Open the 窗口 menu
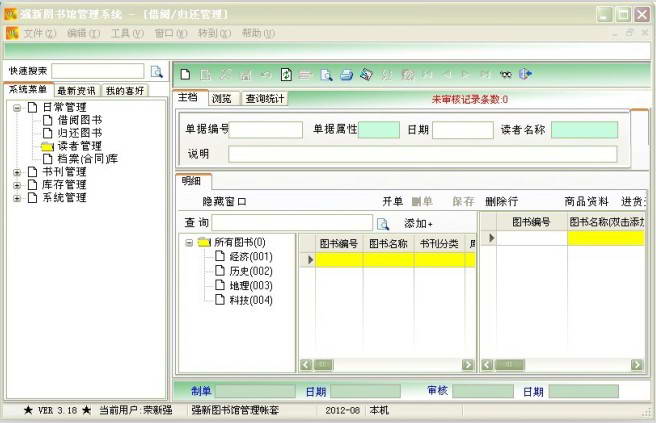 point(171,33)
